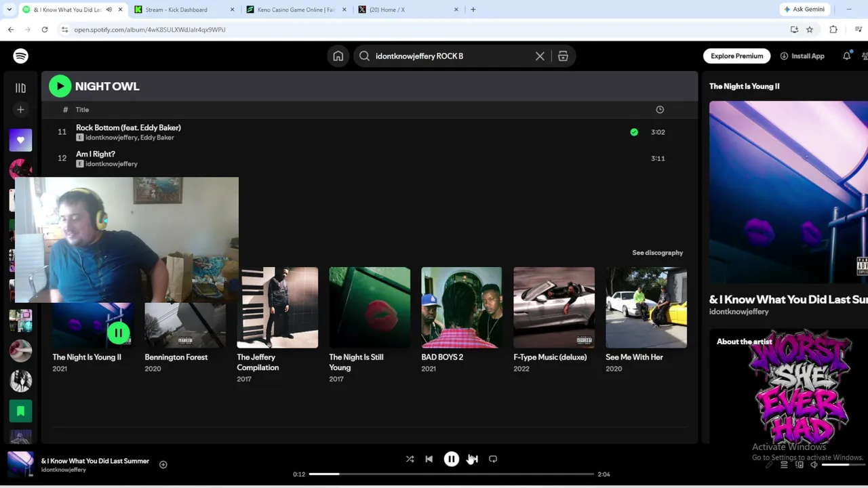This screenshot has height=488, width=868.
Task: Click the duration clock column header
Action: [x=660, y=110]
